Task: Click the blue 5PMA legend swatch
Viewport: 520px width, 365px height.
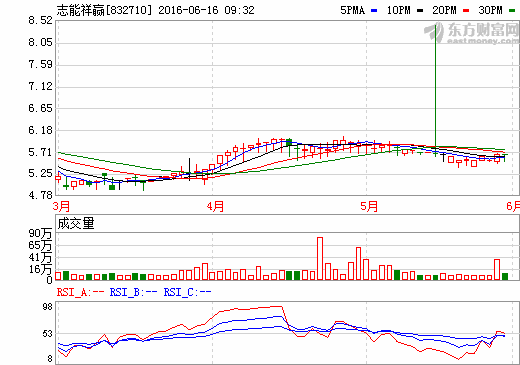Action: click(x=374, y=11)
